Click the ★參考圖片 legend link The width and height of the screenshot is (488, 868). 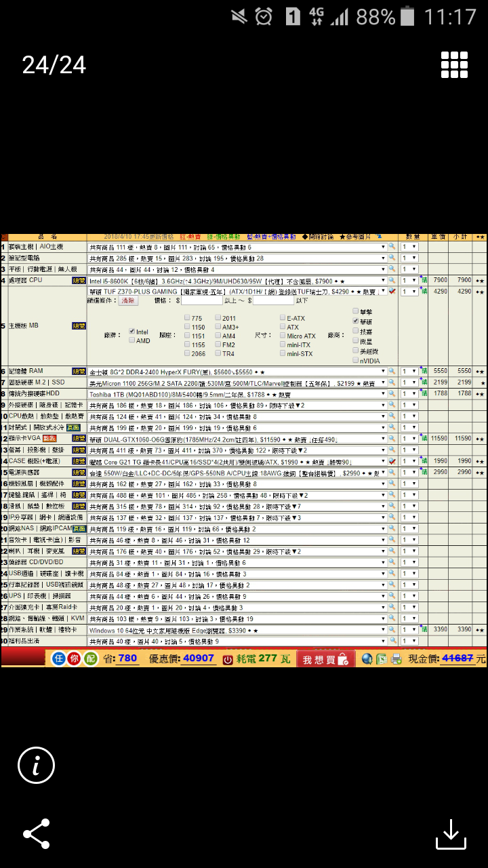click(357, 237)
